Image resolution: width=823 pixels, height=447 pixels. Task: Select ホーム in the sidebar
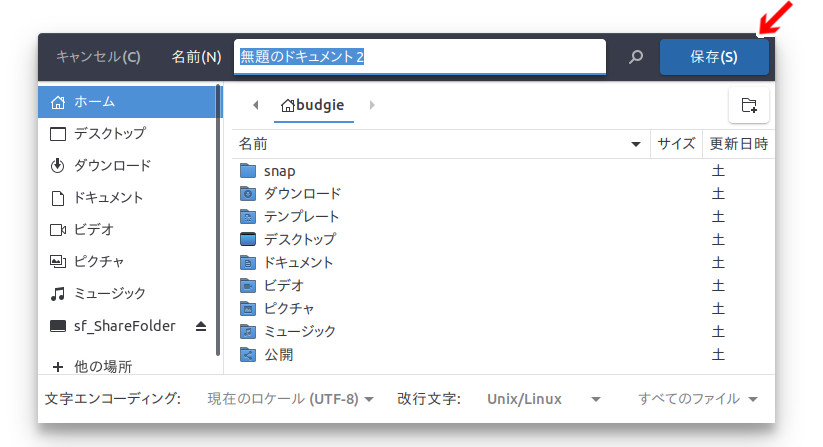click(130, 102)
